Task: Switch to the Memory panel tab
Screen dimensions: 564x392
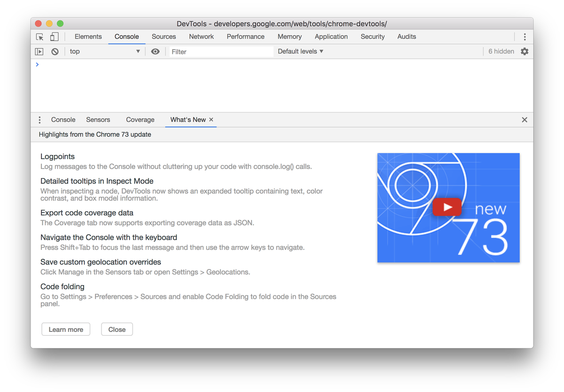Action: tap(290, 37)
